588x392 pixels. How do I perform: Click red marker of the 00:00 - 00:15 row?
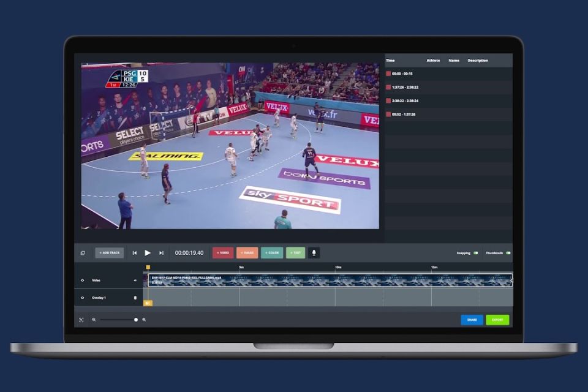(388, 74)
